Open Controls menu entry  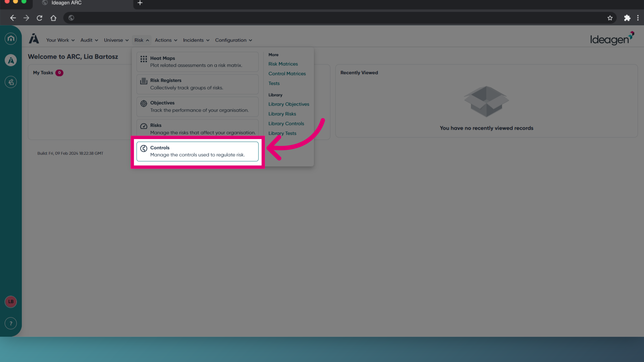(198, 152)
